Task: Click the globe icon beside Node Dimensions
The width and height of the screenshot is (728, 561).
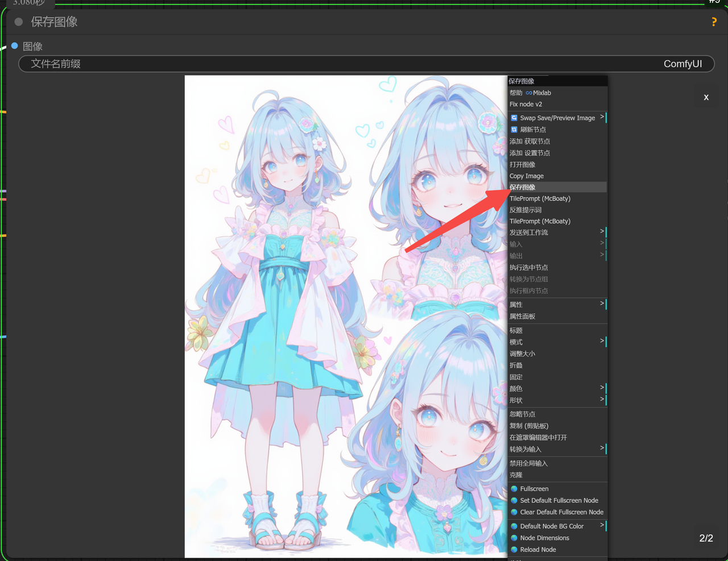Action: point(514,538)
